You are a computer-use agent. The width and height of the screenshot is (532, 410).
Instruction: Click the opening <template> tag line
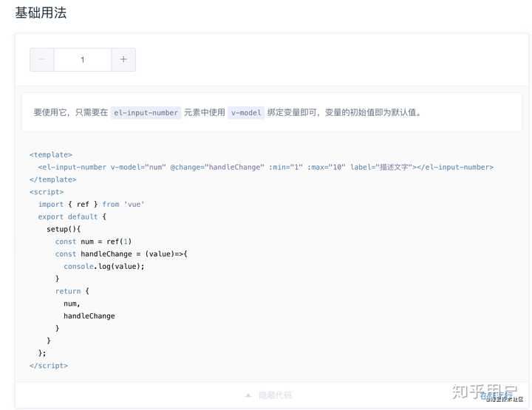tap(51, 154)
